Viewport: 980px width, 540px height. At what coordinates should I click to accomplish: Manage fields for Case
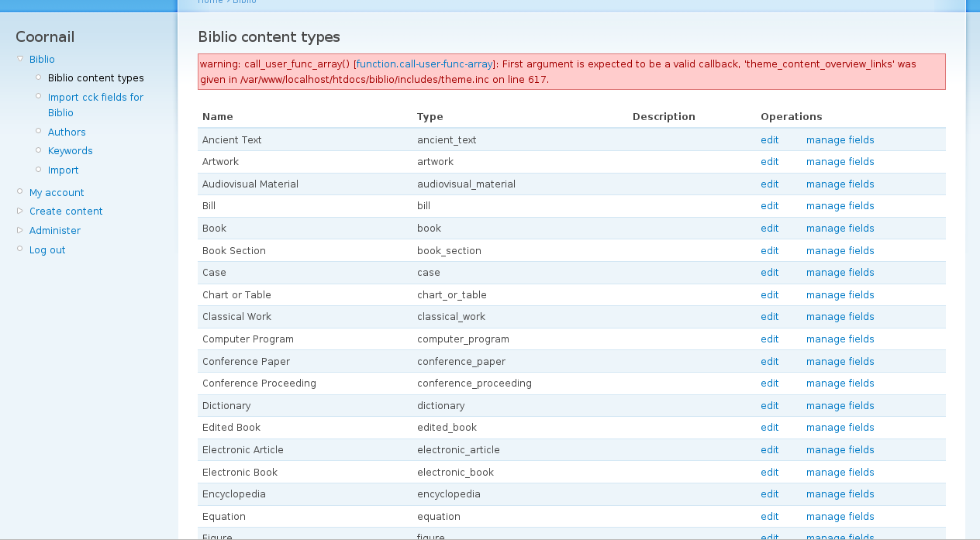pyautogui.click(x=840, y=273)
